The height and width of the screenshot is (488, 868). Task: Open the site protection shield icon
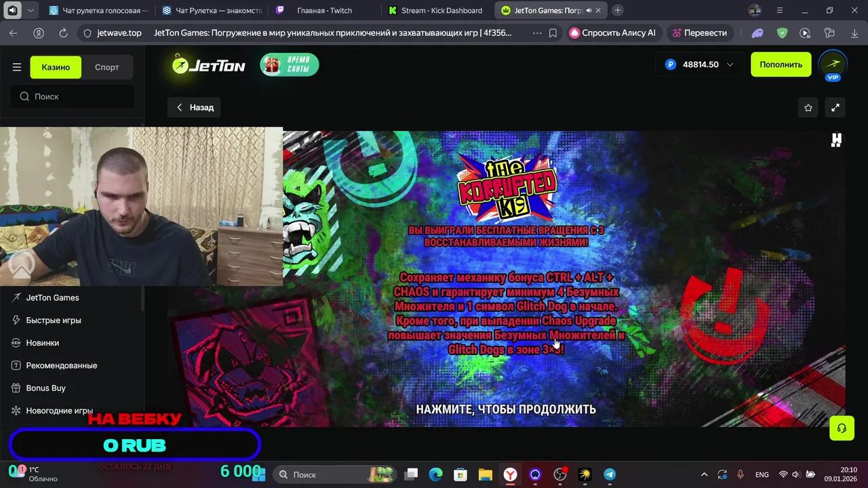[x=87, y=33]
